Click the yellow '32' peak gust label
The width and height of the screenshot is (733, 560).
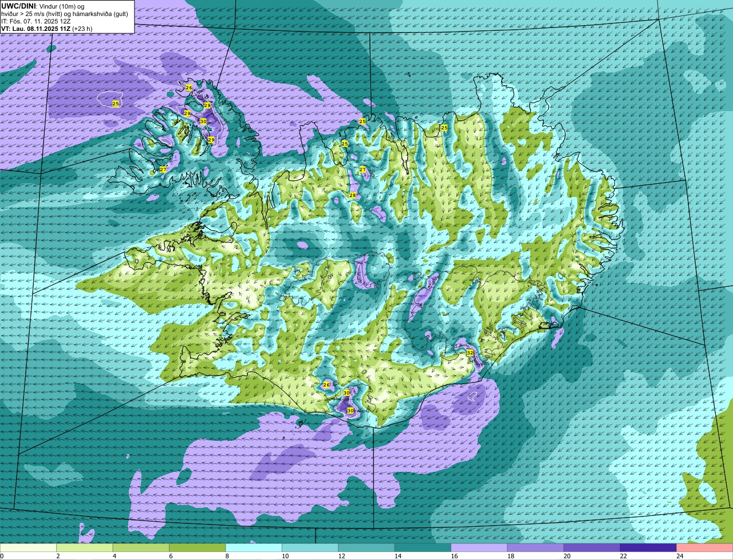[x=470, y=353]
